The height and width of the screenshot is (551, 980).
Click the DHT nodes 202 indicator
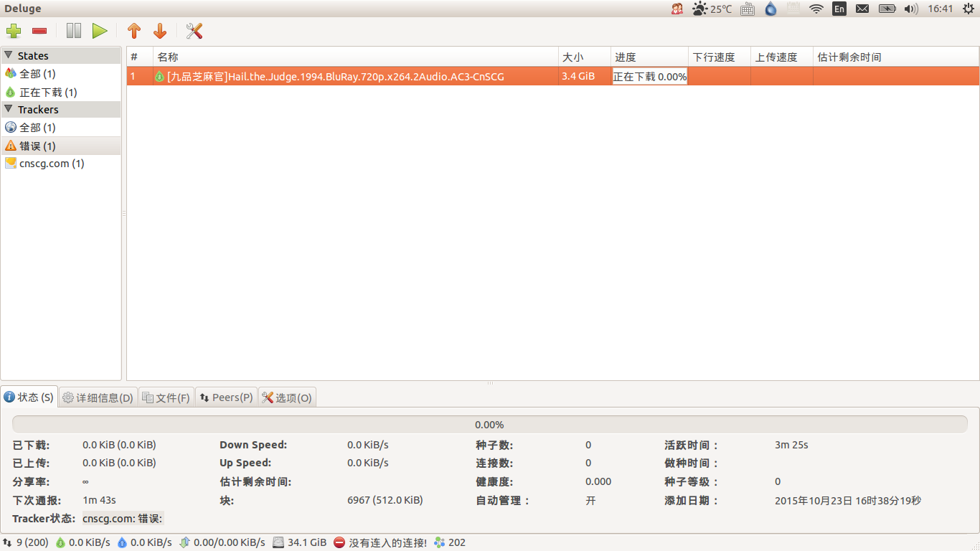tap(450, 542)
